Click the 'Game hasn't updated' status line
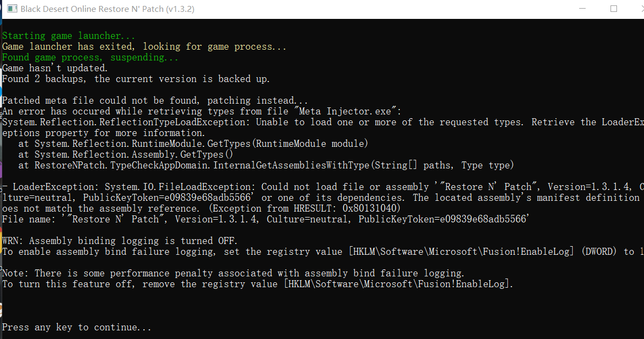 [x=54, y=68]
